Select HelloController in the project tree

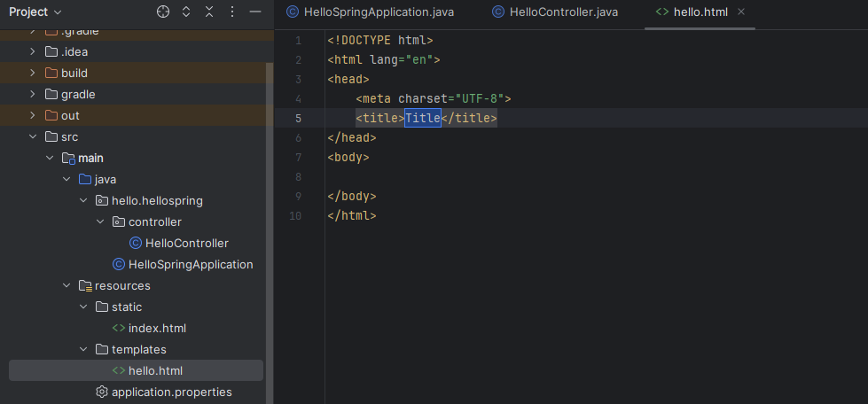point(187,243)
